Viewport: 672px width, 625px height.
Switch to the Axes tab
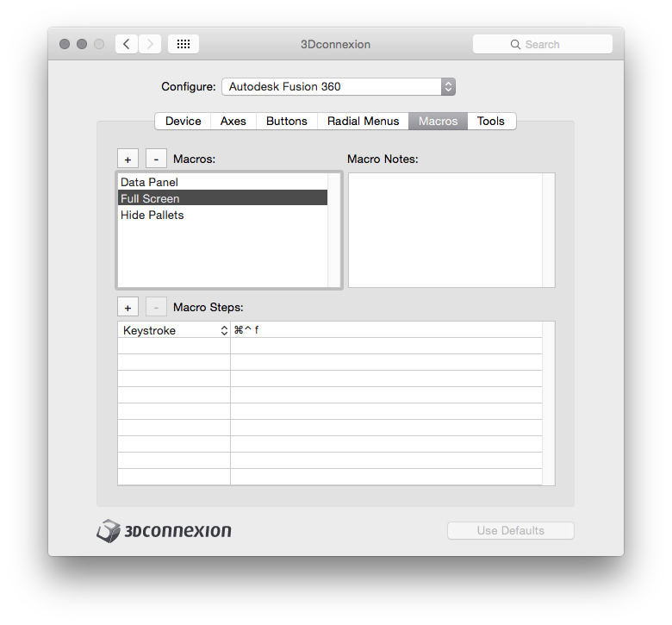coord(233,121)
